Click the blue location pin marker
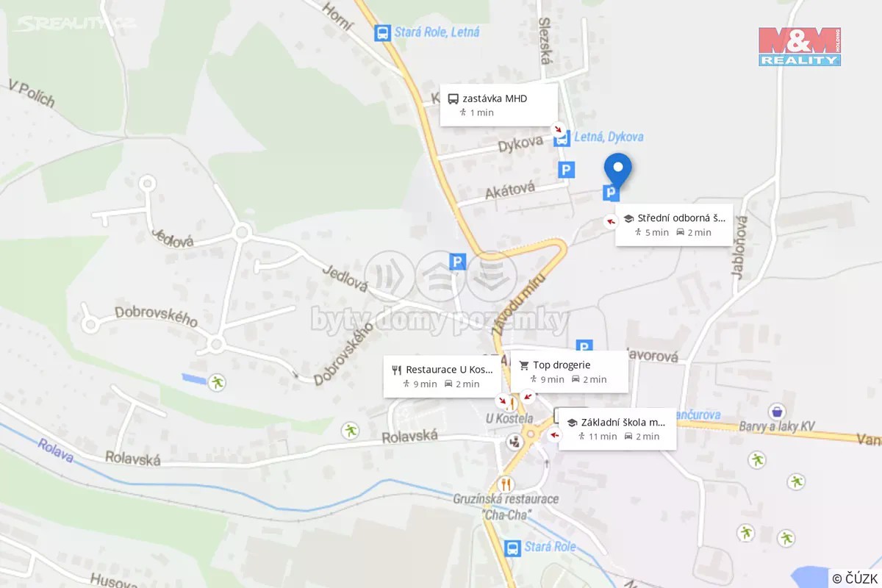 coord(617,171)
